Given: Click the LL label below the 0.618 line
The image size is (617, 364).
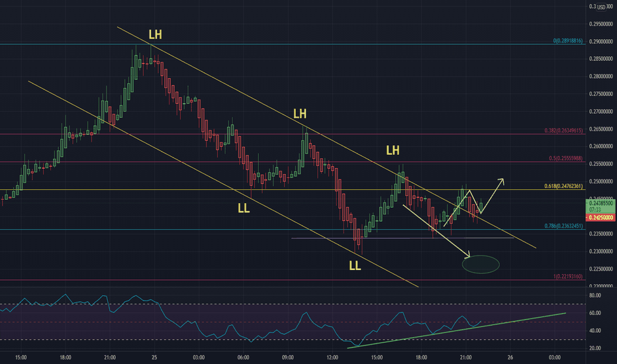Looking at the screenshot, I should (x=244, y=208).
